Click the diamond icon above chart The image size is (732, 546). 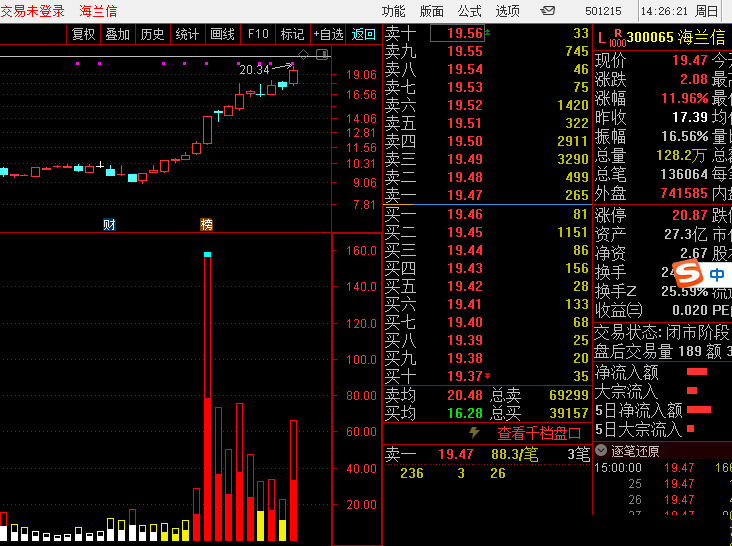303,55
